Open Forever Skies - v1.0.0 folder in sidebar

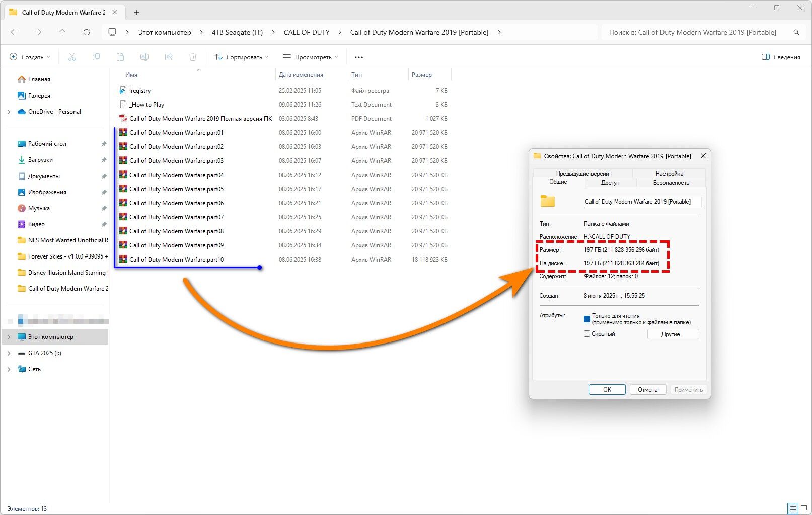point(63,256)
